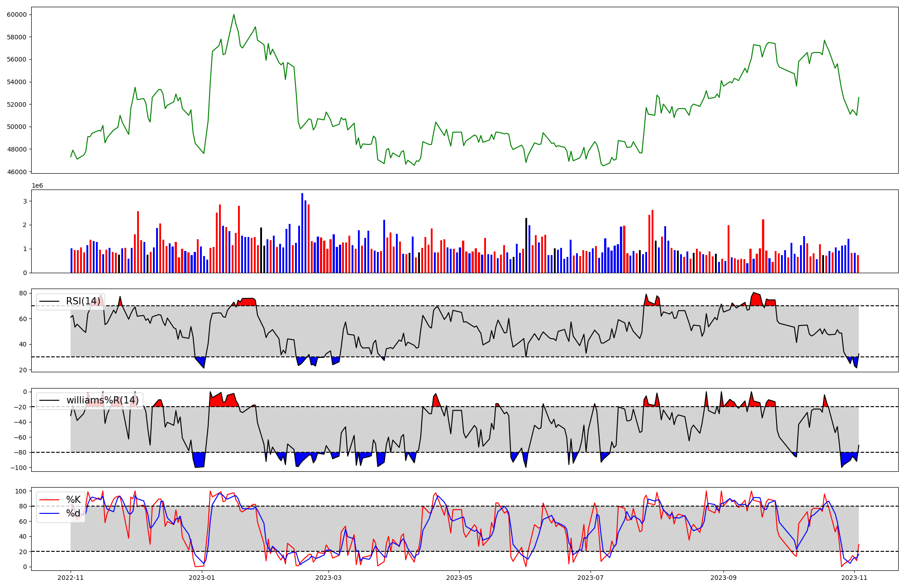Click the 2022-11 x-axis date label
905x588 pixels.
pos(71,578)
